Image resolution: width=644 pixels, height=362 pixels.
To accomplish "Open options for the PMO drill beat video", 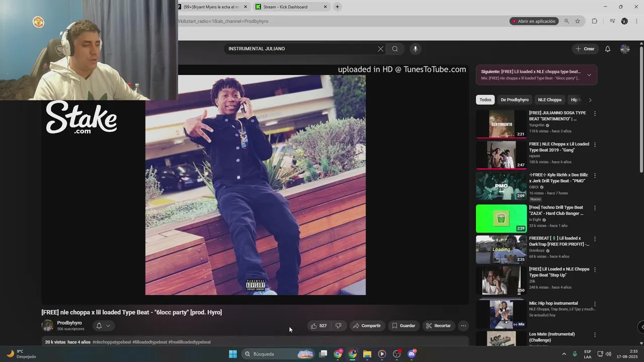I will pos(595,176).
